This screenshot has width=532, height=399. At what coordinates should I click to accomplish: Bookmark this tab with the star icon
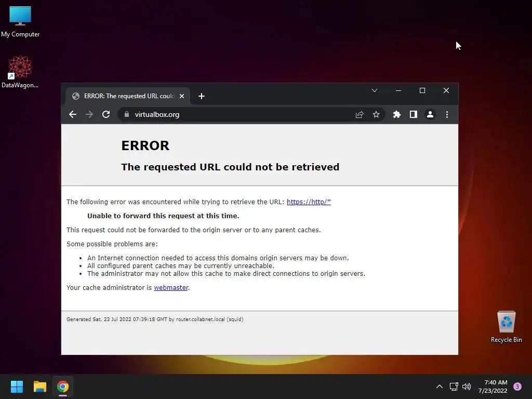coord(376,114)
